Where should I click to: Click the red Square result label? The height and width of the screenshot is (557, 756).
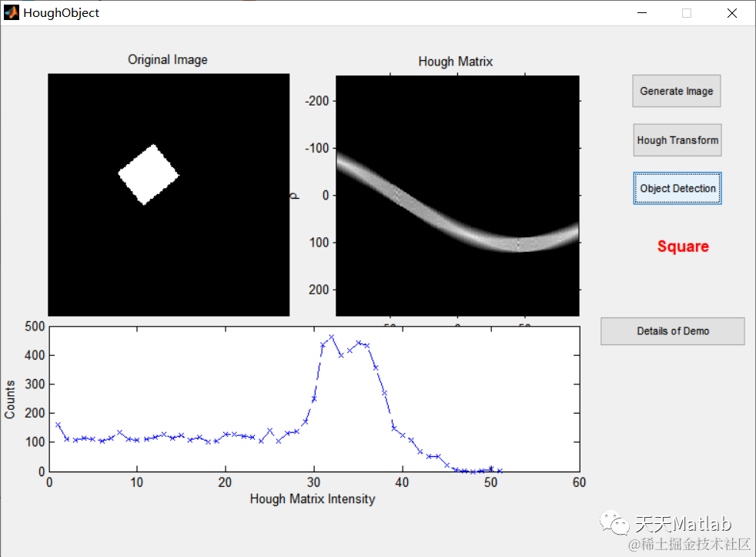(683, 247)
